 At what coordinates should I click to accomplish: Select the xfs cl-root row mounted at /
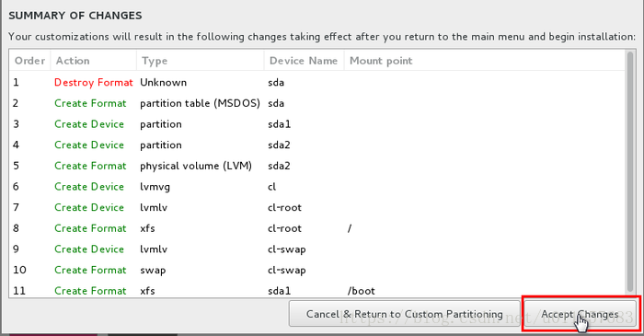tap(317, 228)
